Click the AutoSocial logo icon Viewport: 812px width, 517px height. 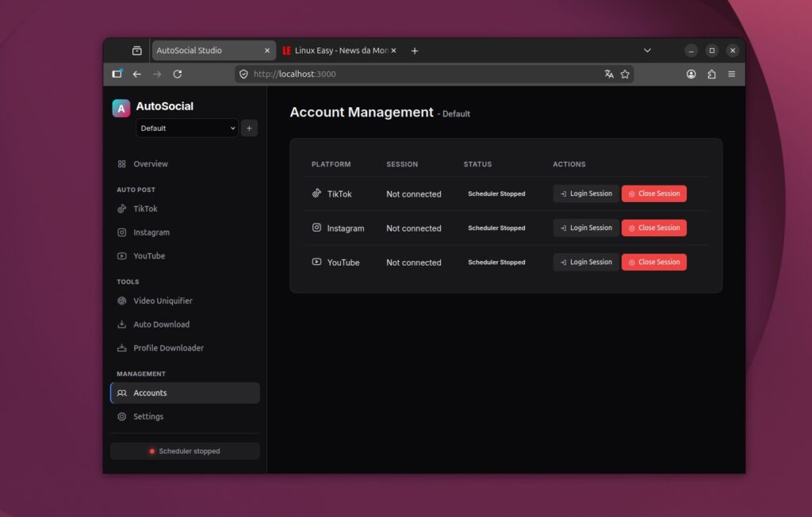pyautogui.click(x=121, y=109)
